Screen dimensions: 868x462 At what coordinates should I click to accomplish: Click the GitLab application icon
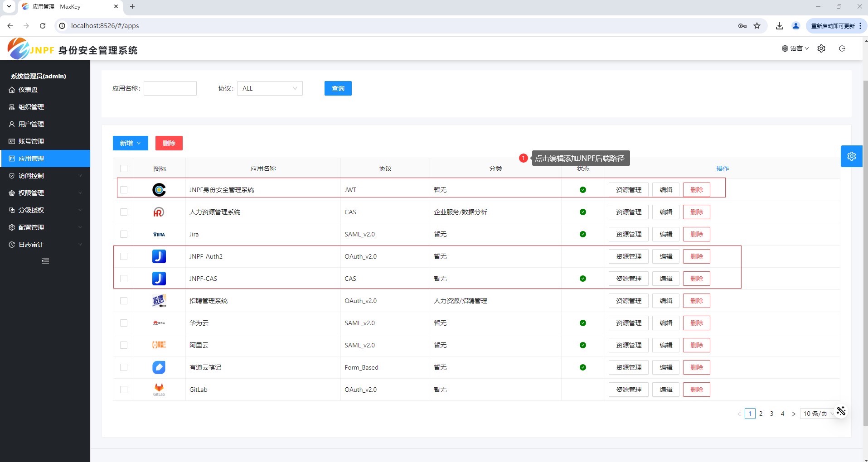pyautogui.click(x=159, y=389)
